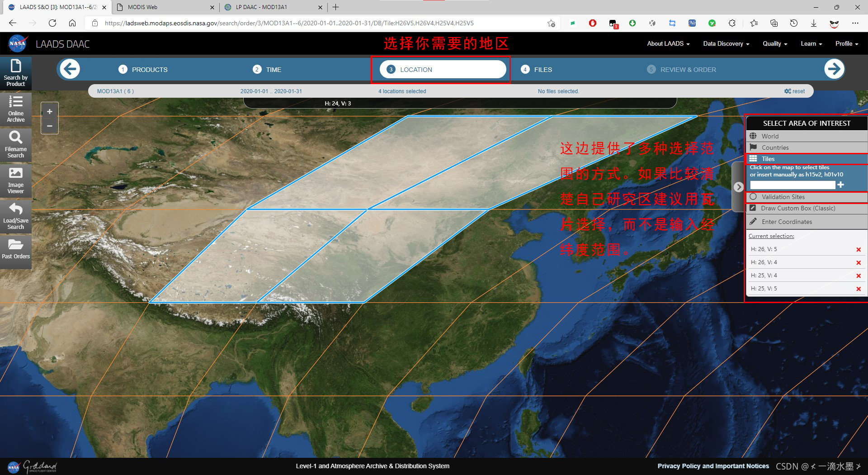Viewport: 868px width, 475px height.
Task: Open PRODUCTS step
Action: click(x=143, y=69)
